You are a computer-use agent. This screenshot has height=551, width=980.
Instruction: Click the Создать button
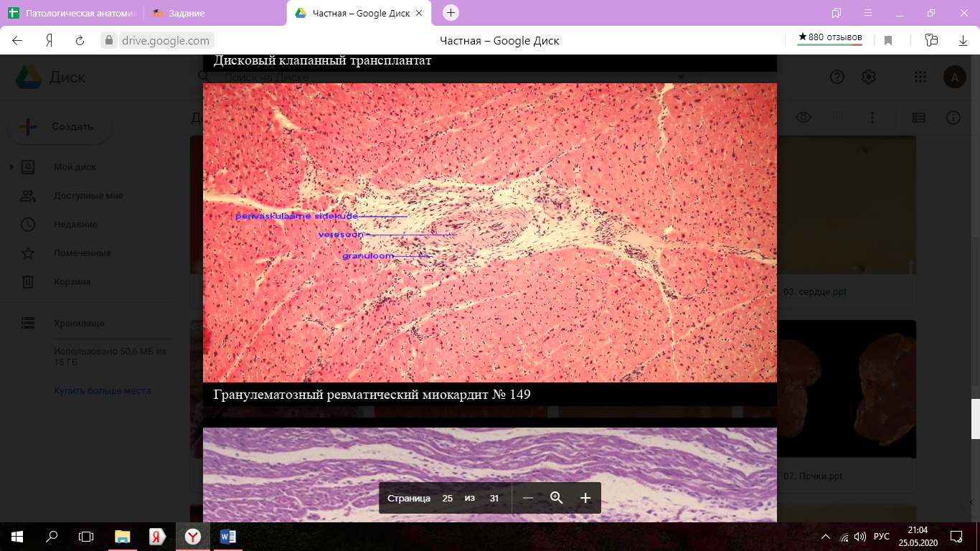pyautogui.click(x=59, y=127)
